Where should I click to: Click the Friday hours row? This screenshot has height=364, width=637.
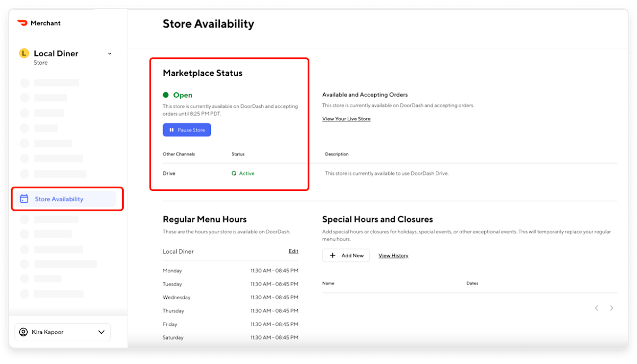pos(230,324)
